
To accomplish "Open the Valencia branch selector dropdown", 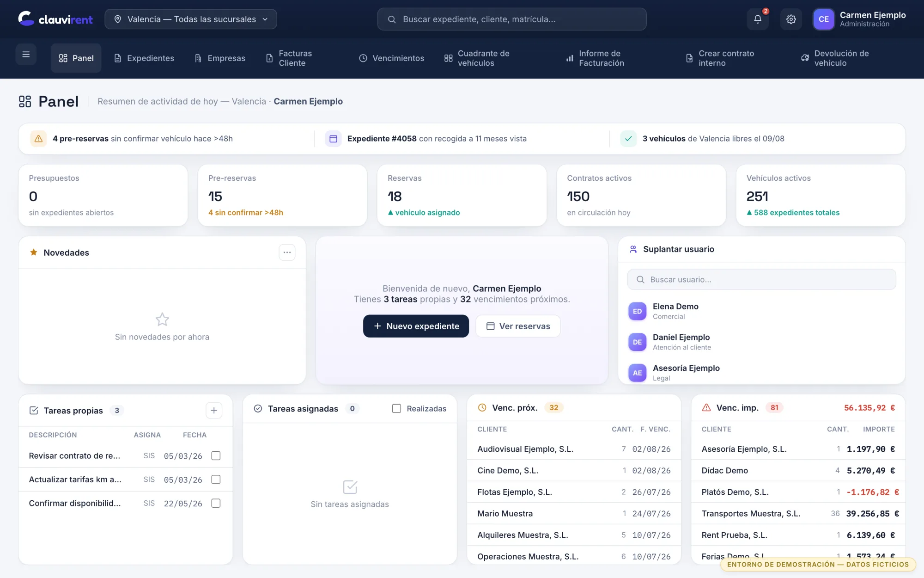I will 191,19.
